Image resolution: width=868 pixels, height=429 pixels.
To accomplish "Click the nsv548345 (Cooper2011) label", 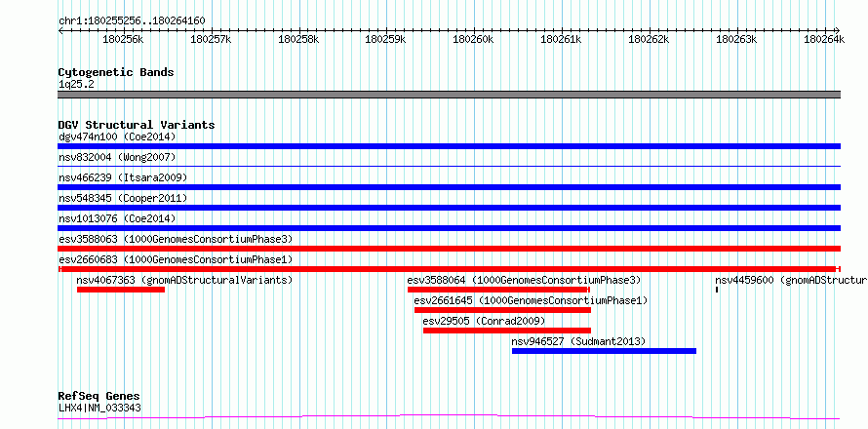I will tap(123, 198).
